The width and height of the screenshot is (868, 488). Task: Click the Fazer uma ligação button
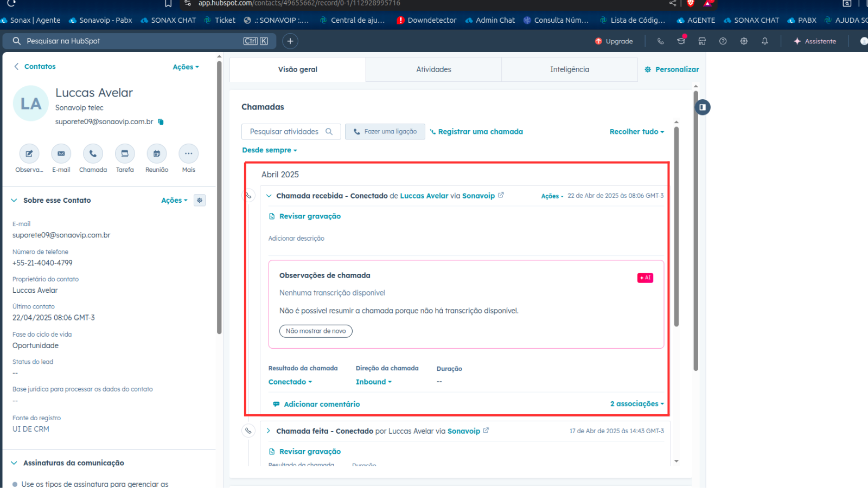point(385,132)
